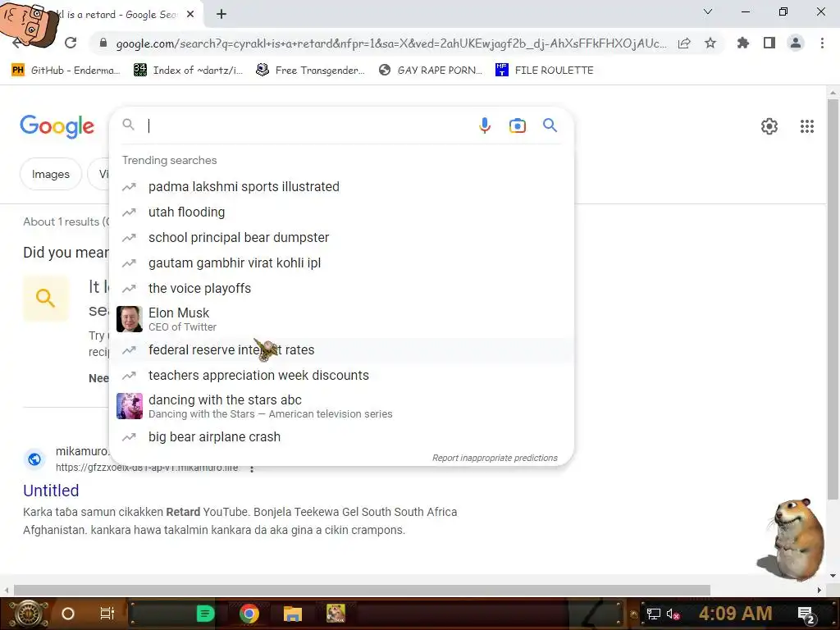The width and height of the screenshot is (840, 630).
Task: Toggle the browser side panel icon
Action: point(769,43)
